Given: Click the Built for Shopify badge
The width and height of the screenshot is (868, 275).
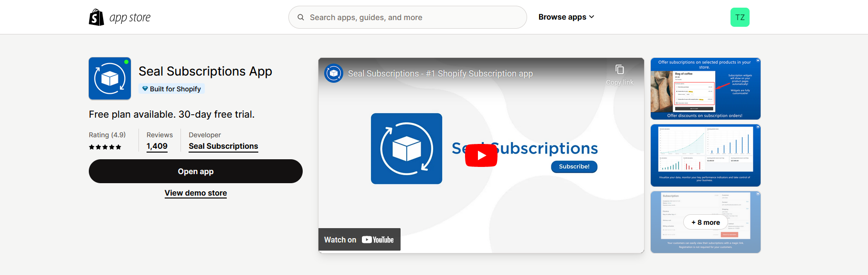Looking at the screenshot, I should (171, 89).
